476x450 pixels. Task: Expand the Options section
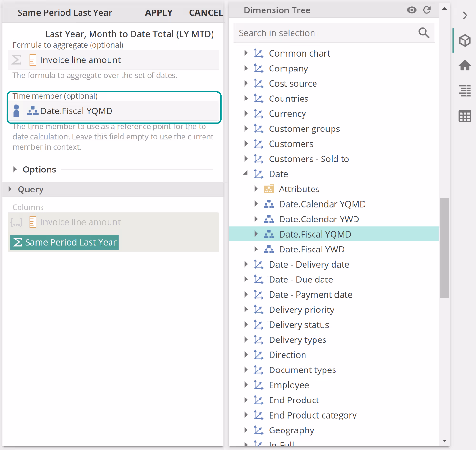[x=15, y=170]
